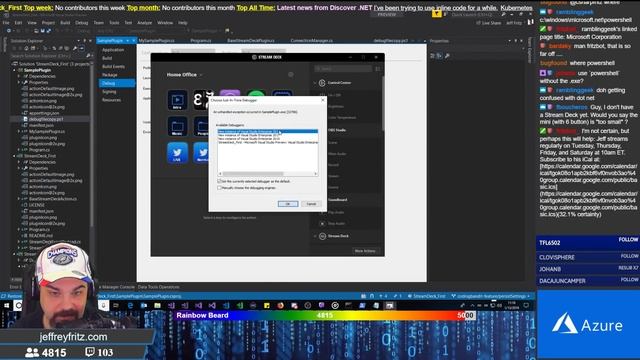Expand the MySamplePlugin.cs tree node
Viewport: 640px width, 360px height.
[x=18, y=131]
